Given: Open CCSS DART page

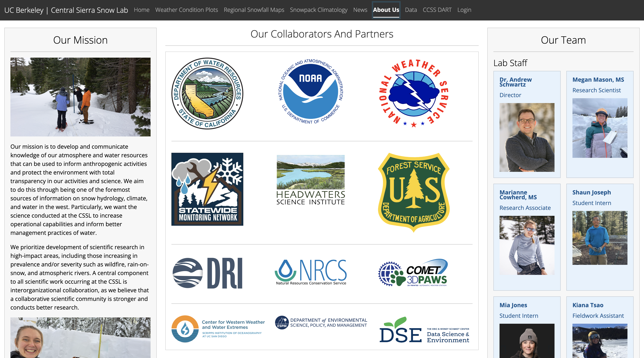Looking at the screenshot, I should (x=437, y=10).
